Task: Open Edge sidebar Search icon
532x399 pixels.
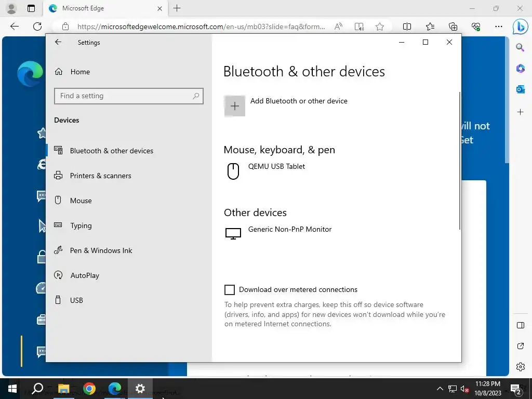Action: (x=520, y=47)
